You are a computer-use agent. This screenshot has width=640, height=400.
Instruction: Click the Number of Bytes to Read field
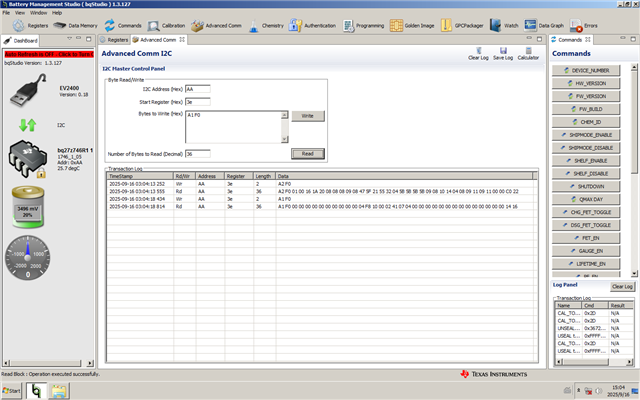pos(198,154)
